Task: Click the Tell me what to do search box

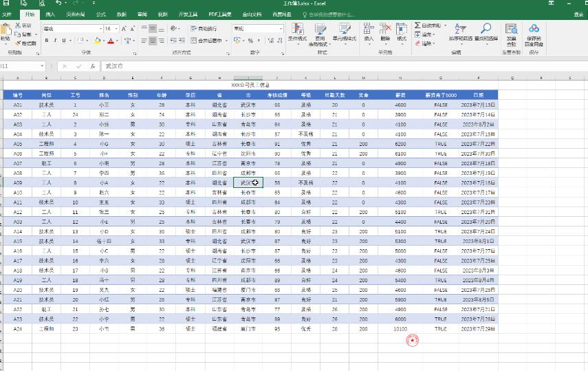Action: [329, 14]
